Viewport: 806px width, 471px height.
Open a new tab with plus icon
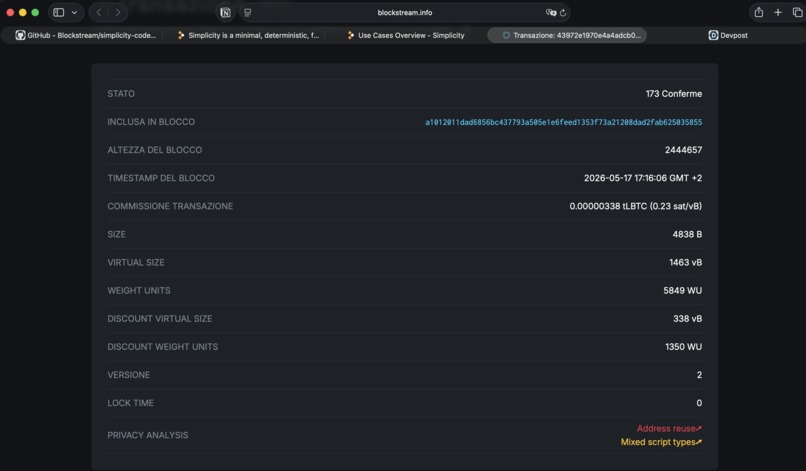coord(778,12)
